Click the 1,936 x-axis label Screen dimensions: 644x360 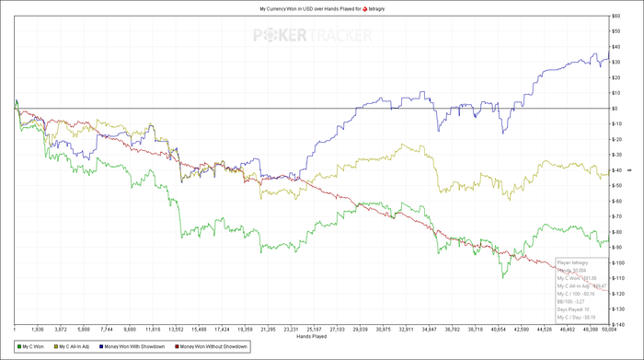(x=38, y=330)
